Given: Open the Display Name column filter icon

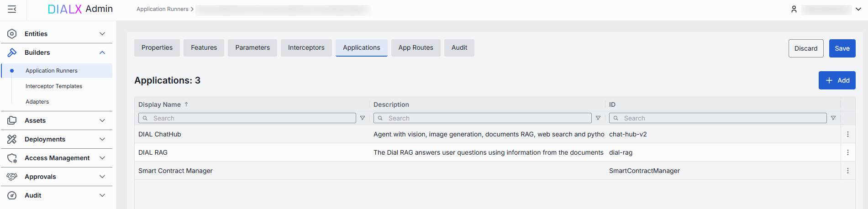Looking at the screenshot, I should click(363, 118).
